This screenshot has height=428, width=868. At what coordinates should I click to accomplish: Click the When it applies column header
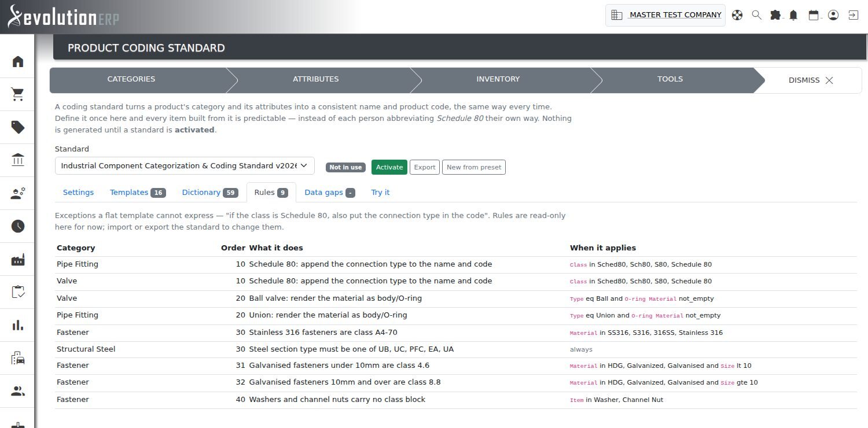603,248
